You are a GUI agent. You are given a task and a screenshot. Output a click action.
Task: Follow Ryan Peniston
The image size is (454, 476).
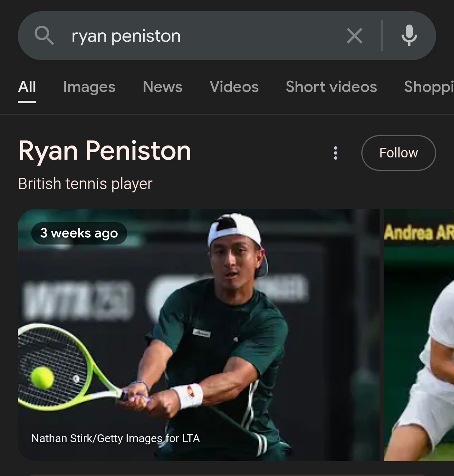point(399,153)
